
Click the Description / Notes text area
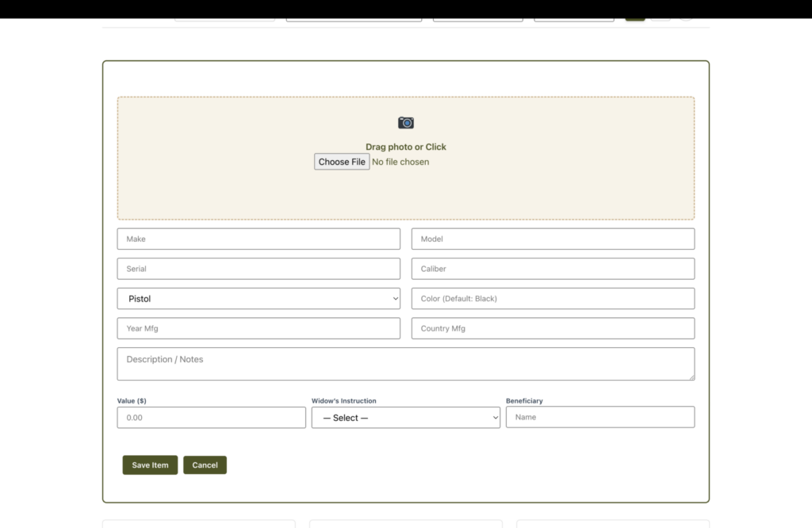(x=405, y=364)
